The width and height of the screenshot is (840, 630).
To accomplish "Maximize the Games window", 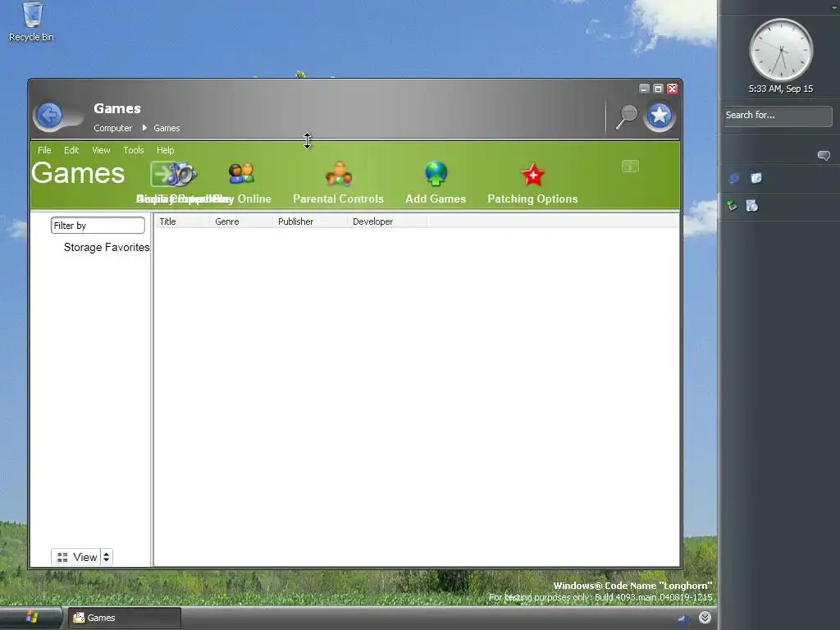I will [659, 89].
